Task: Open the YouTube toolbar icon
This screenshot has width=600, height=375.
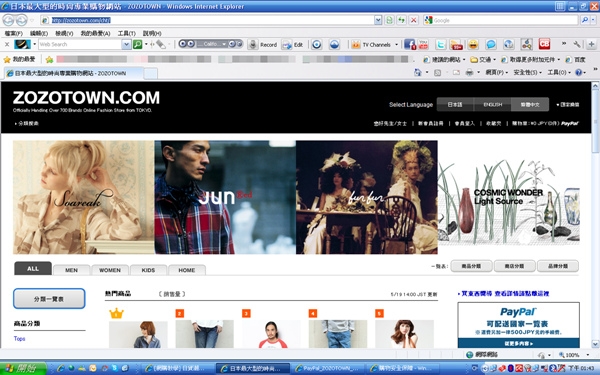Action: point(423,44)
